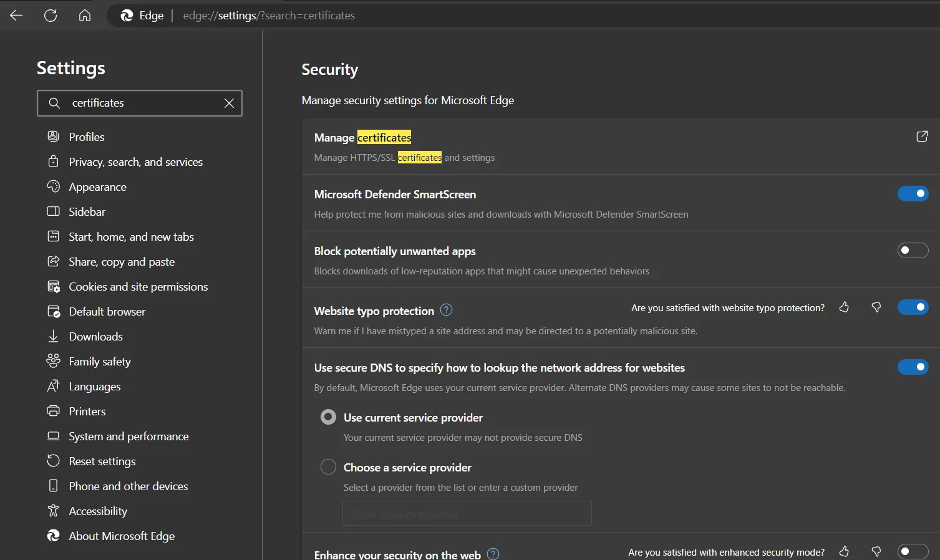Open Privacy, search, and services settings
The width and height of the screenshot is (940, 560).
coord(135,162)
